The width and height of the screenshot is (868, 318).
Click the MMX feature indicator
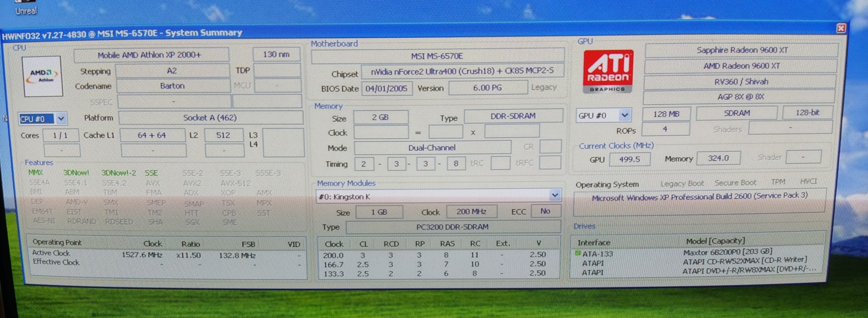pyautogui.click(x=35, y=173)
